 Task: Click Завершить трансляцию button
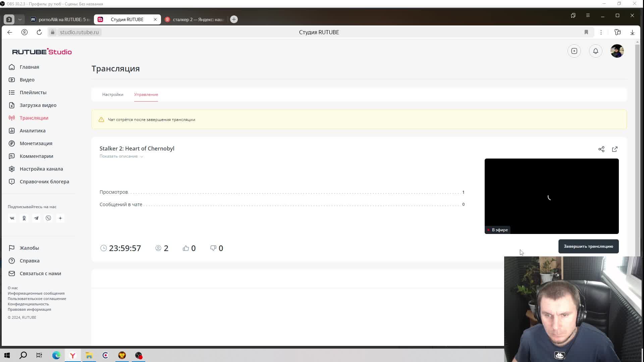click(588, 246)
